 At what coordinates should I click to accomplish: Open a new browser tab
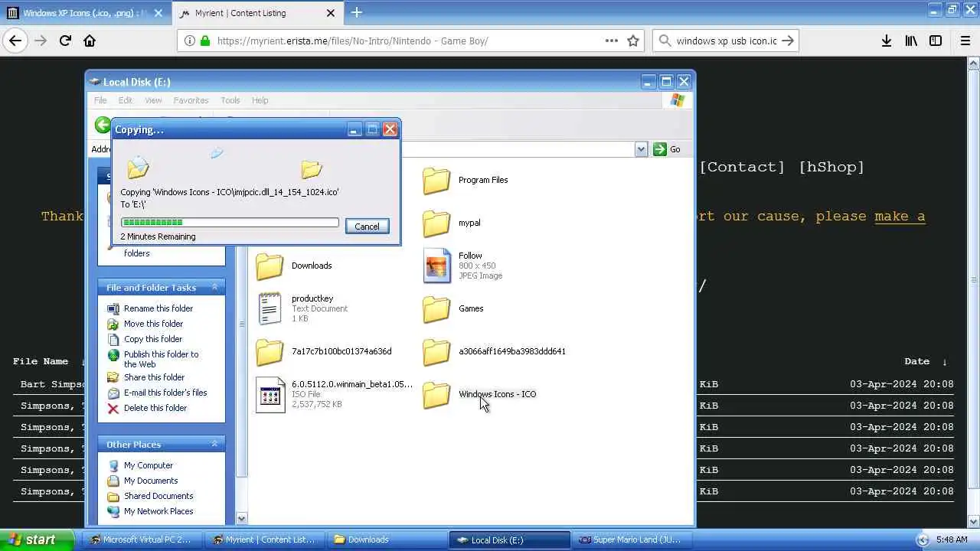(357, 12)
